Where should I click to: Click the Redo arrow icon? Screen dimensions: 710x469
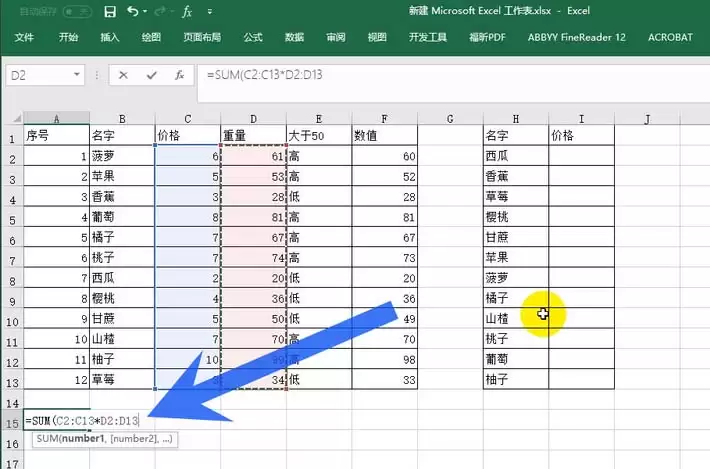pos(159,11)
